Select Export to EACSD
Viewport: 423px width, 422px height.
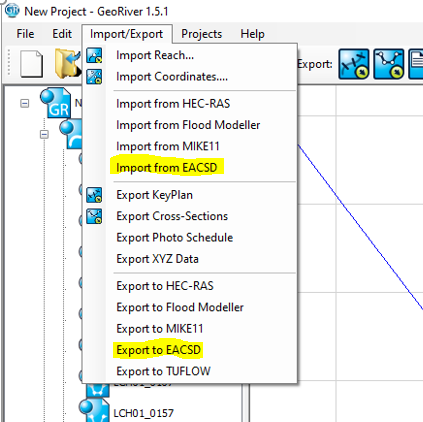(189, 350)
